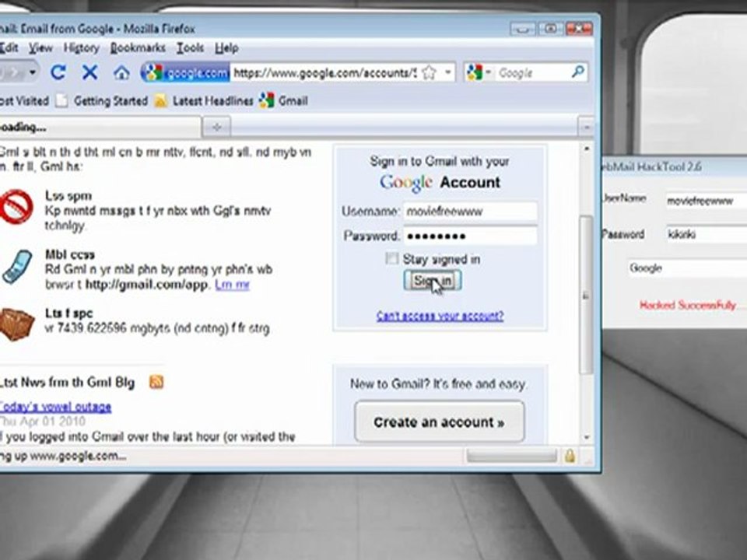
Task: Open the back/forward history dropdown arrow
Action: [33, 72]
